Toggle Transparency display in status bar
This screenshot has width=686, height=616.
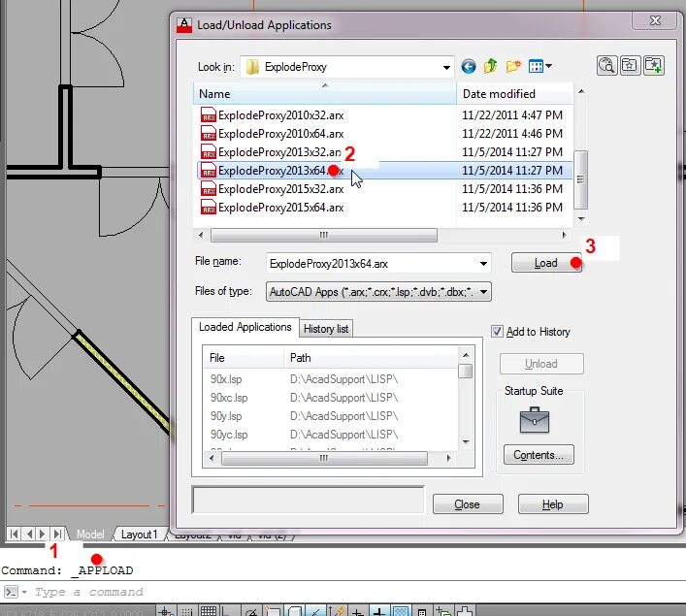click(x=401, y=611)
